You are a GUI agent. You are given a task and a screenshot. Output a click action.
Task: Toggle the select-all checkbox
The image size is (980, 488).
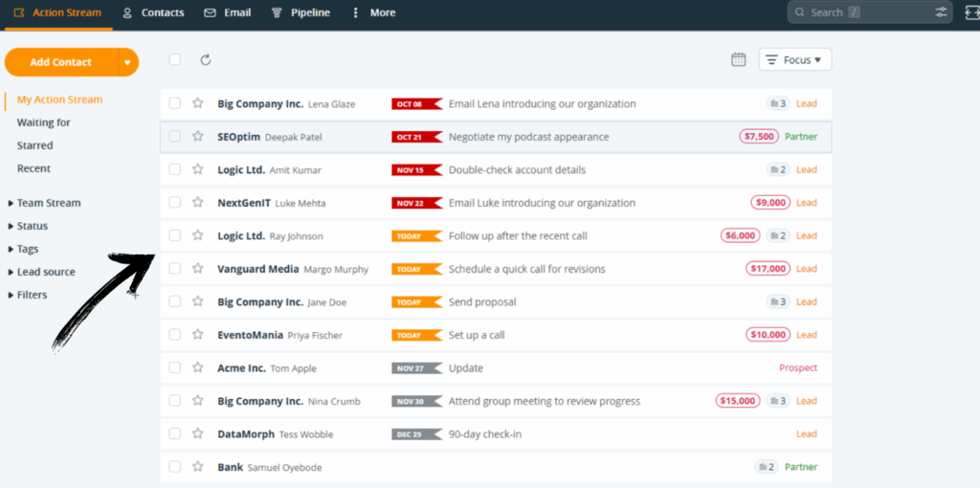(x=174, y=60)
